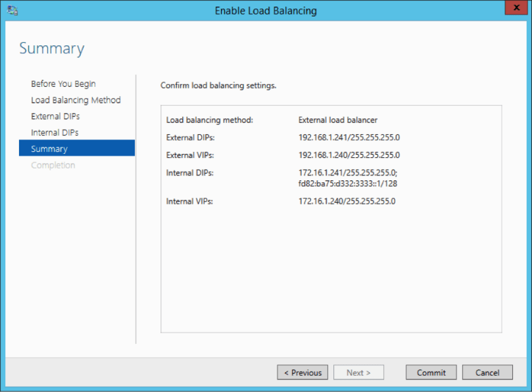Cancel the load balancing wizard

coord(487,372)
